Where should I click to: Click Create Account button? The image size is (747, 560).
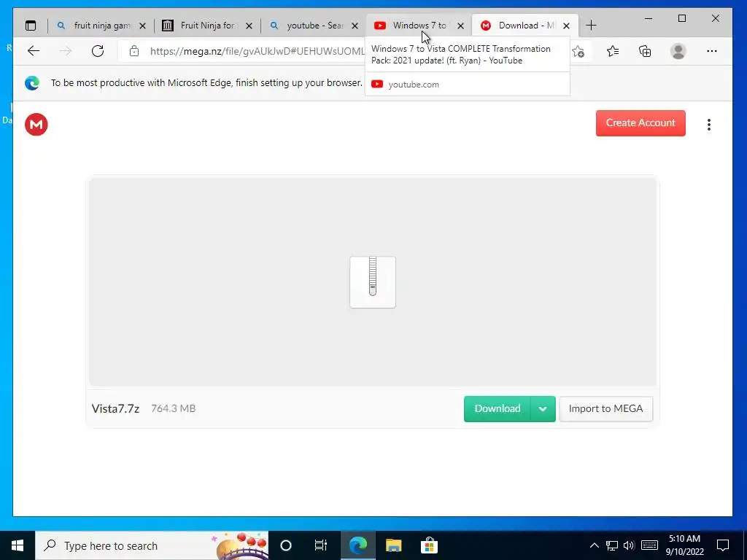[640, 122]
